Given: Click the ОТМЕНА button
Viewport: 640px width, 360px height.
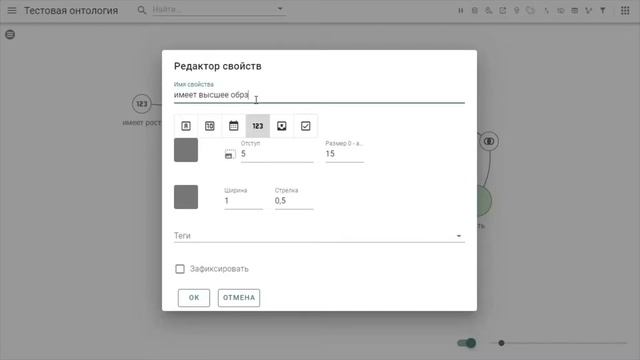Looking at the screenshot, I should point(239,298).
